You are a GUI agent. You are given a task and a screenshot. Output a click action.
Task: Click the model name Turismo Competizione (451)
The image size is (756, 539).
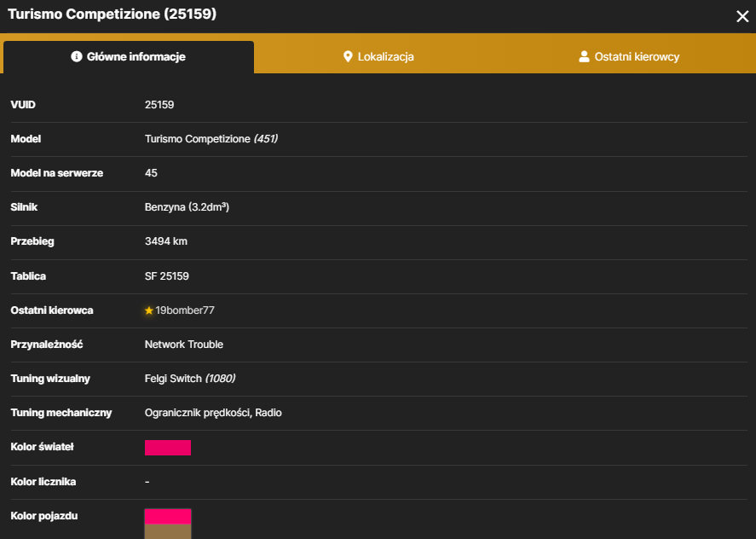[211, 139]
